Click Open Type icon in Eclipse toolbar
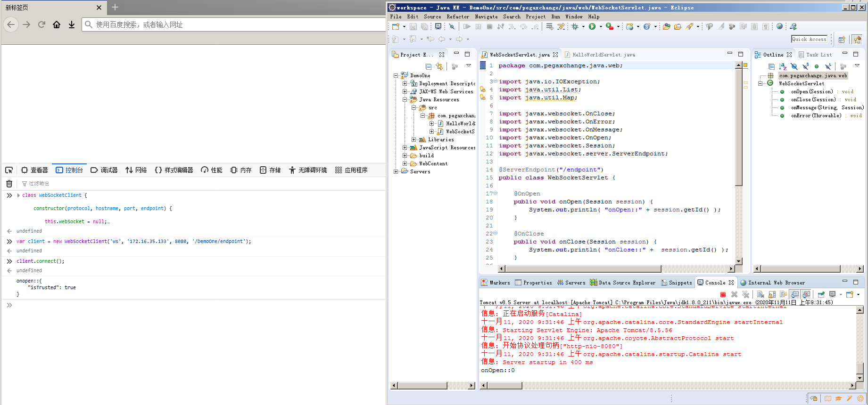The width and height of the screenshot is (868, 405). [666, 27]
